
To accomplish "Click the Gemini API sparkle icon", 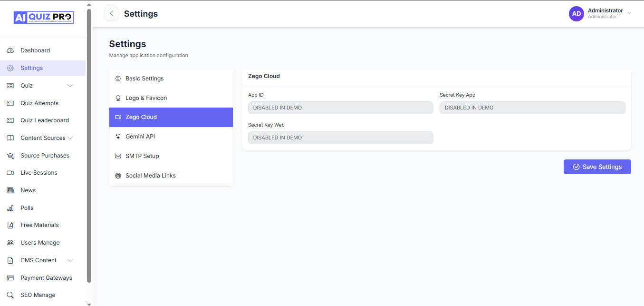I will pyautogui.click(x=118, y=137).
